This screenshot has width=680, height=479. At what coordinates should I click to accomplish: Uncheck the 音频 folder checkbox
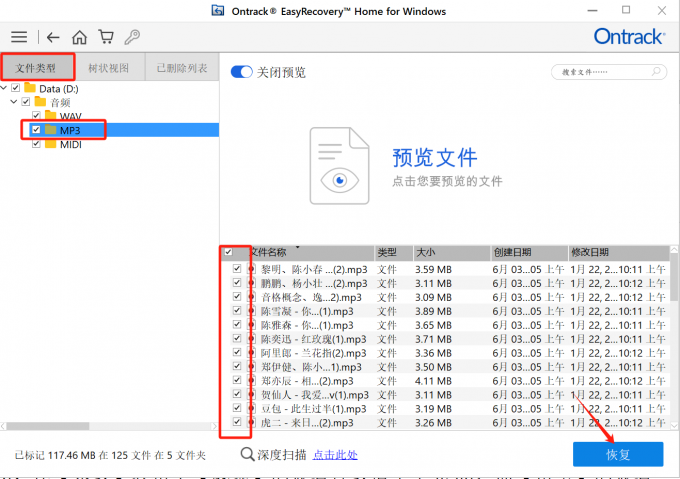(26, 102)
